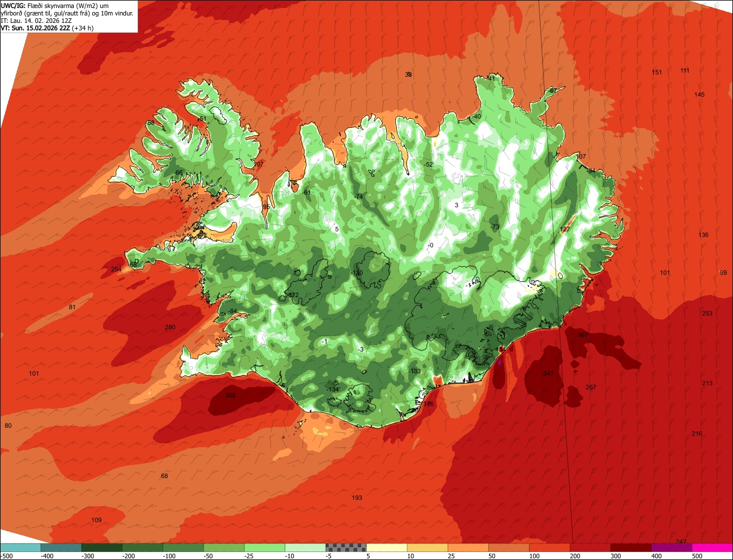The image size is (733, 560).
Task: Click the orange legend swatch between 25 and 50
Action: 468,547
